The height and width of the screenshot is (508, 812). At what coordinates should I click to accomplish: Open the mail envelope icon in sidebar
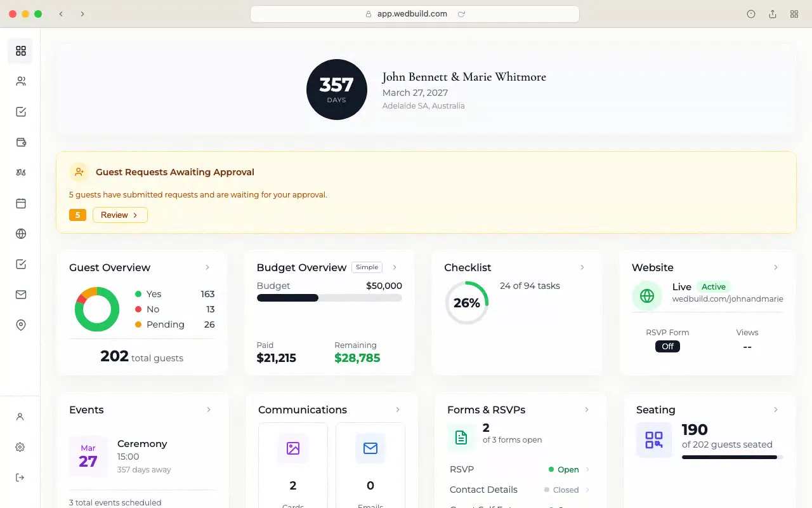point(21,295)
